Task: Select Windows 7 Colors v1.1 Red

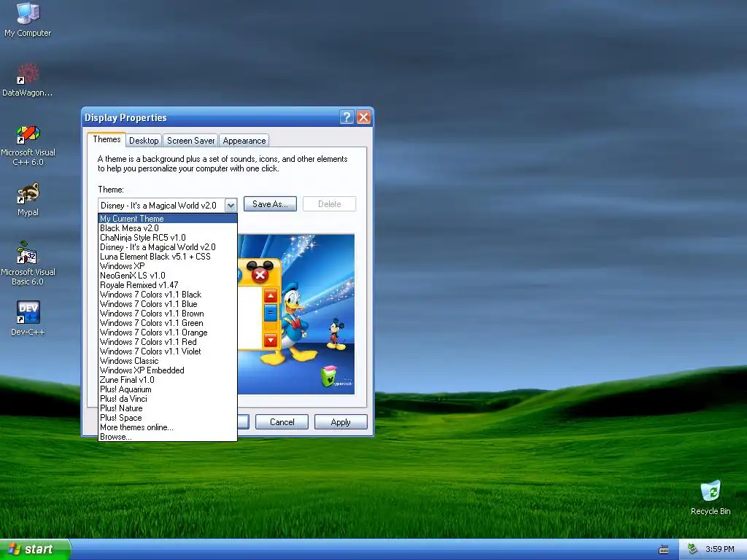Action: point(168,342)
